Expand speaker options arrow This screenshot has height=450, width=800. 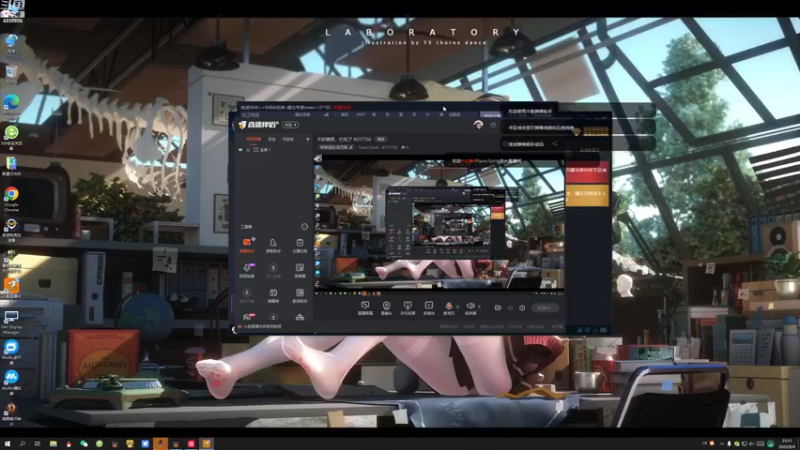point(479,307)
